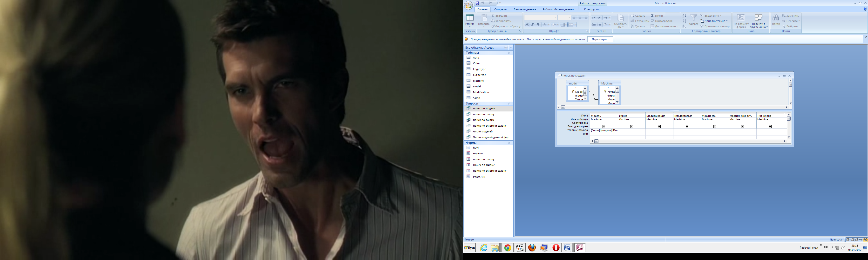Save via quick access floppy icon
The width and height of the screenshot is (868, 260).
[477, 3]
